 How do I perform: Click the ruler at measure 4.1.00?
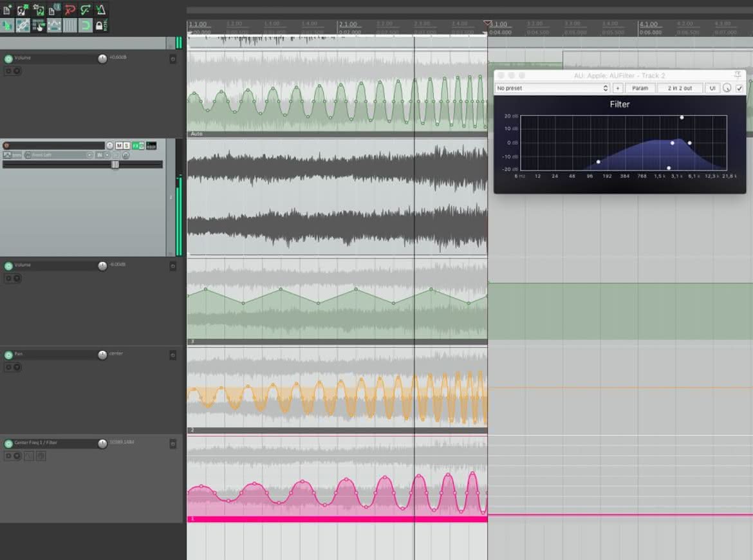[x=649, y=24]
